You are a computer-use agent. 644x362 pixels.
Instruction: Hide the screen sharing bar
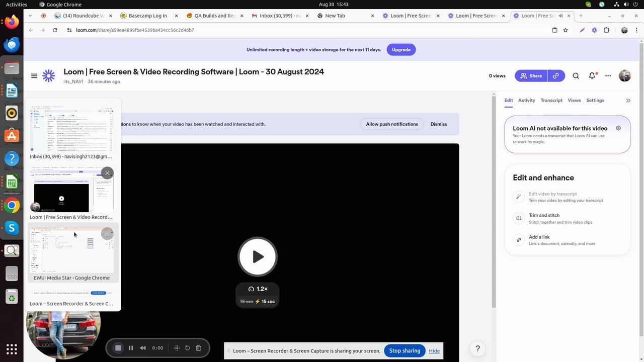click(434, 351)
